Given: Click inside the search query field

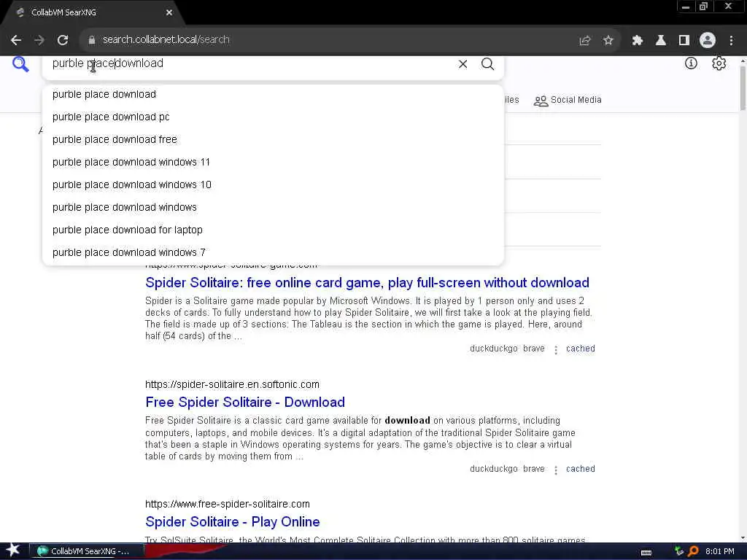Looking at the screenshot, I should pyautogui.click(x=248, y=64).
